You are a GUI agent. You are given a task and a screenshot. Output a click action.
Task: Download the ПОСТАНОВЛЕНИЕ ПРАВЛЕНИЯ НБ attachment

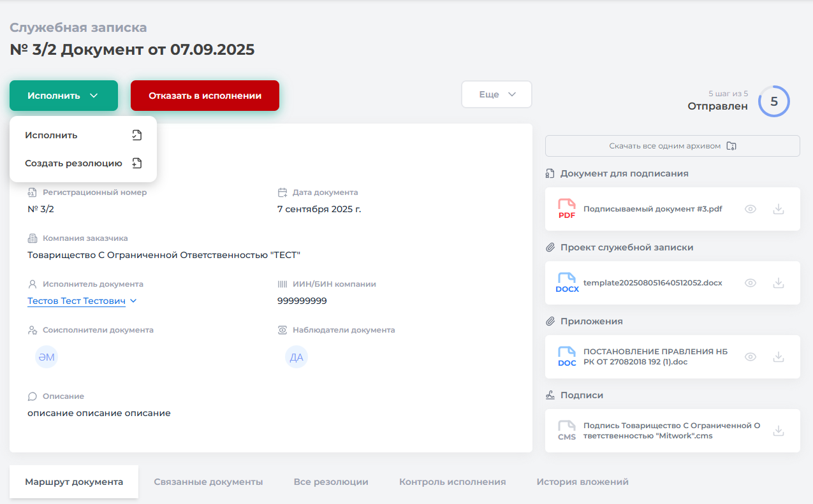778,357
